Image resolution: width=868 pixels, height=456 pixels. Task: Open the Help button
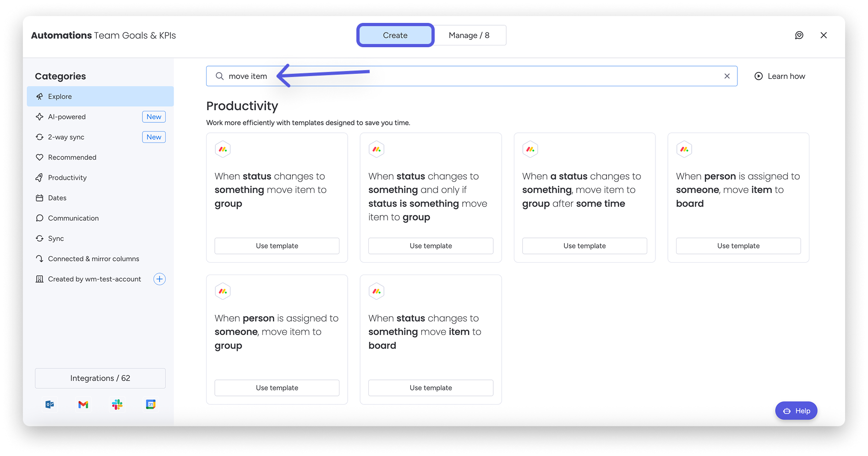click(x=796, y=411)
